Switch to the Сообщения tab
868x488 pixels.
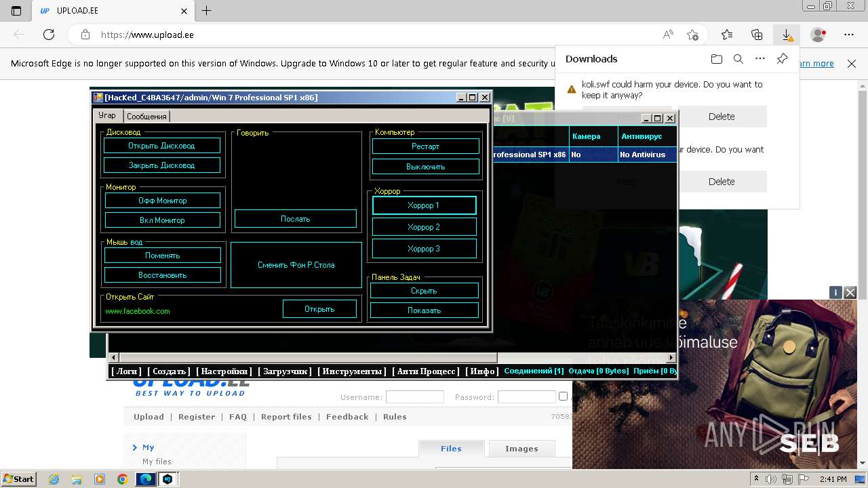pos(146,117)
